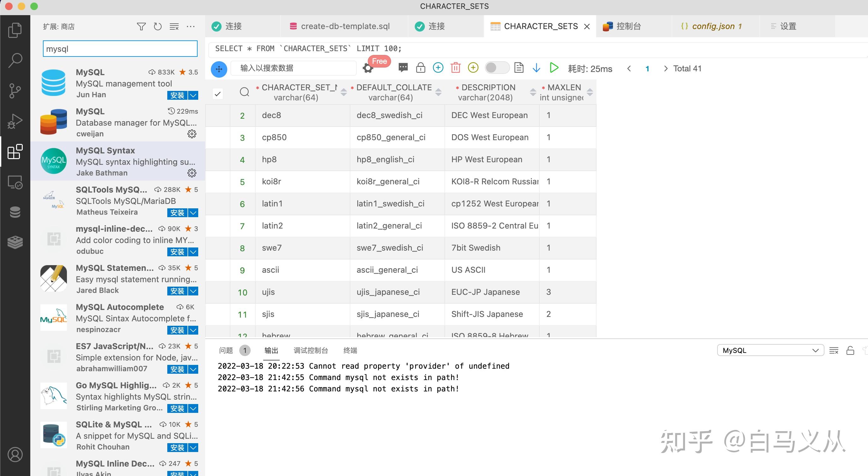The image size is (868, 476).
Task: Click the filter extensions funnel icon
Action: click(x=141, y=26)
